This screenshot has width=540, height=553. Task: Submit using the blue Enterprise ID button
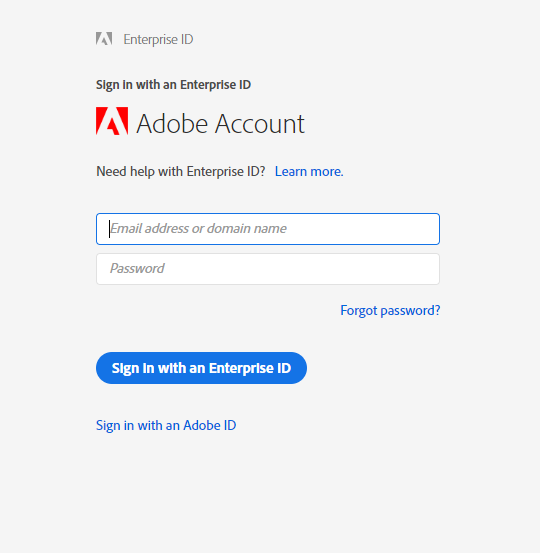tap(201, 368)
